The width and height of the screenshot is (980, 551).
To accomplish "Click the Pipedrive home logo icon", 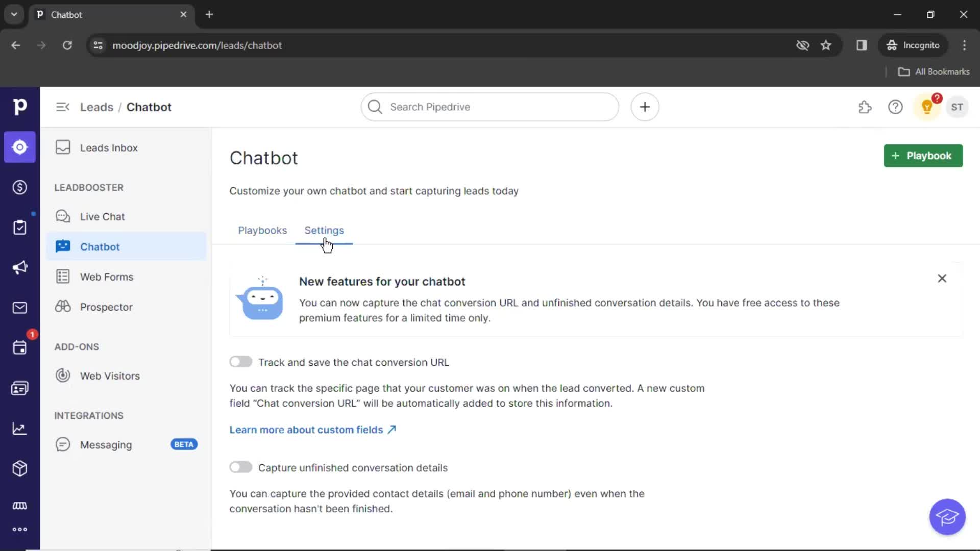I will pos(19,106).
